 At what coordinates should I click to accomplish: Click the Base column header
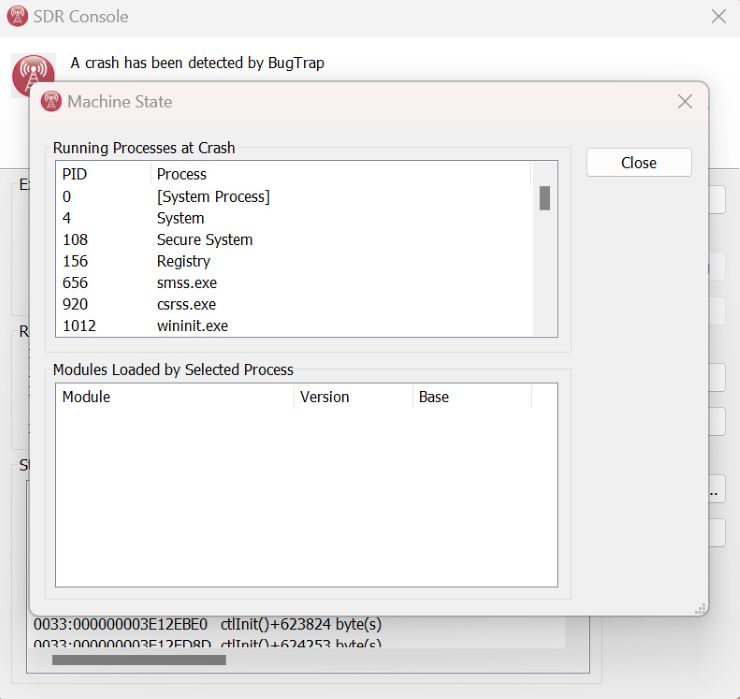(472, 396)
